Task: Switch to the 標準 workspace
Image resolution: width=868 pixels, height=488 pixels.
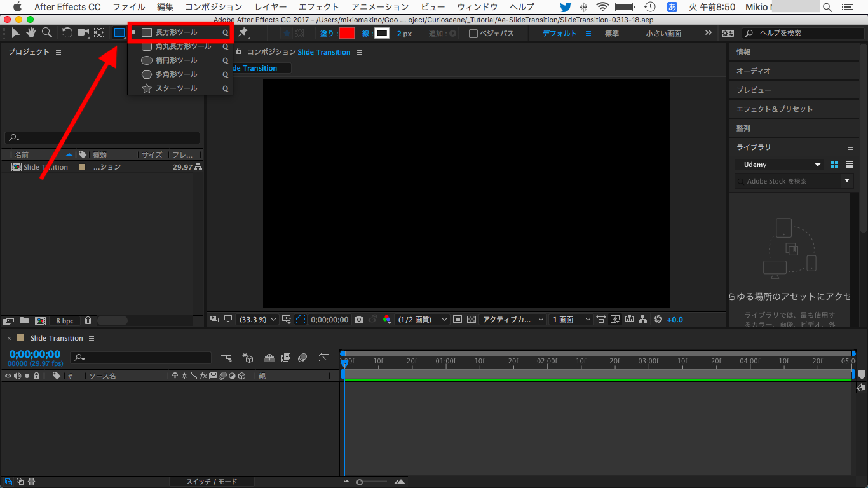Action: point(611,34)
